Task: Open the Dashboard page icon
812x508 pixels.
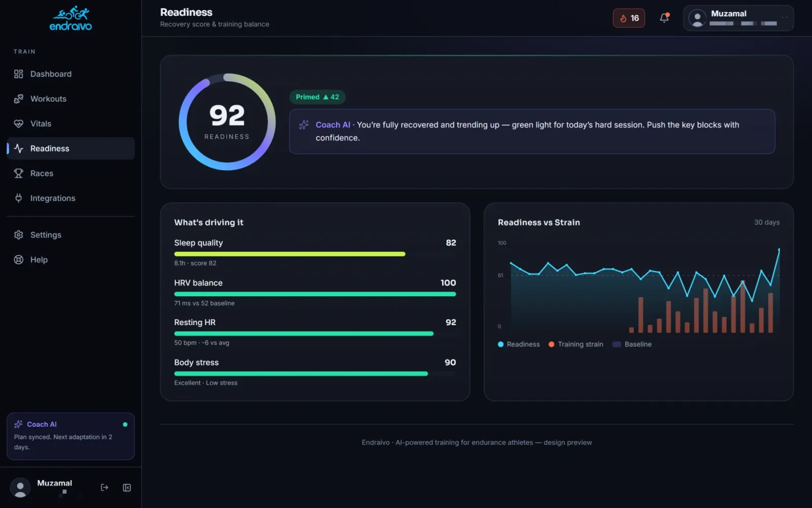Action: tap(19, 74)
